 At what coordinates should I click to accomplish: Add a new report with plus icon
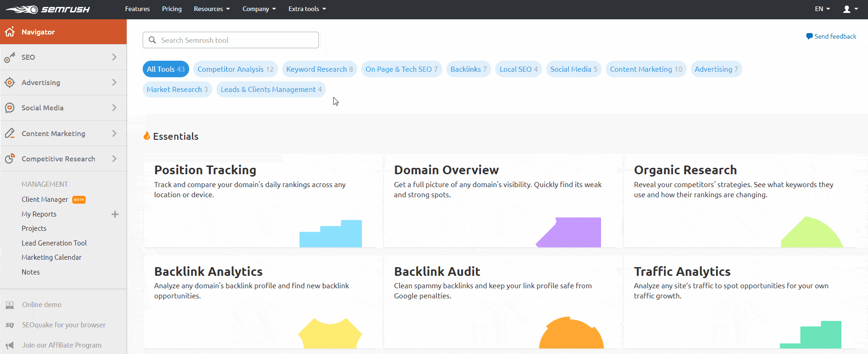[115, 214]
